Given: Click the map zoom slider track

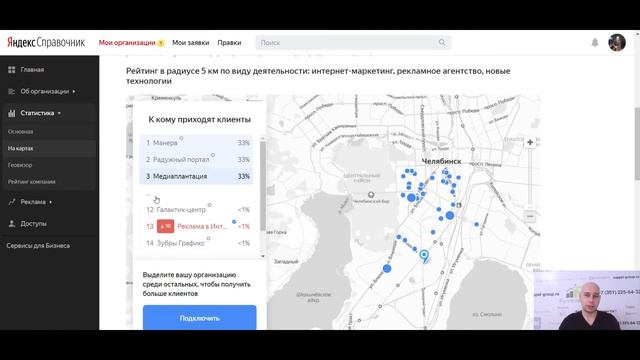Looking at the screenshot, I should click(x=530, y=179).
